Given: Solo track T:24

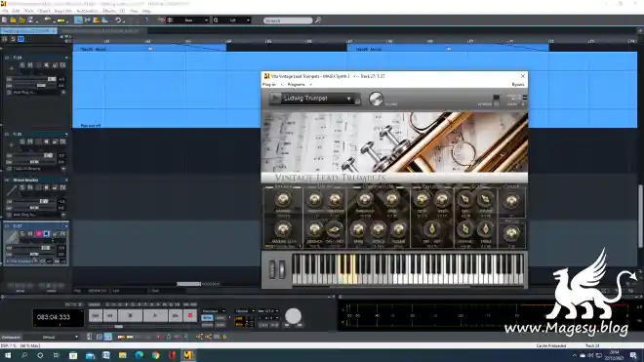Looking at the screenshot, I should [22, 65].
